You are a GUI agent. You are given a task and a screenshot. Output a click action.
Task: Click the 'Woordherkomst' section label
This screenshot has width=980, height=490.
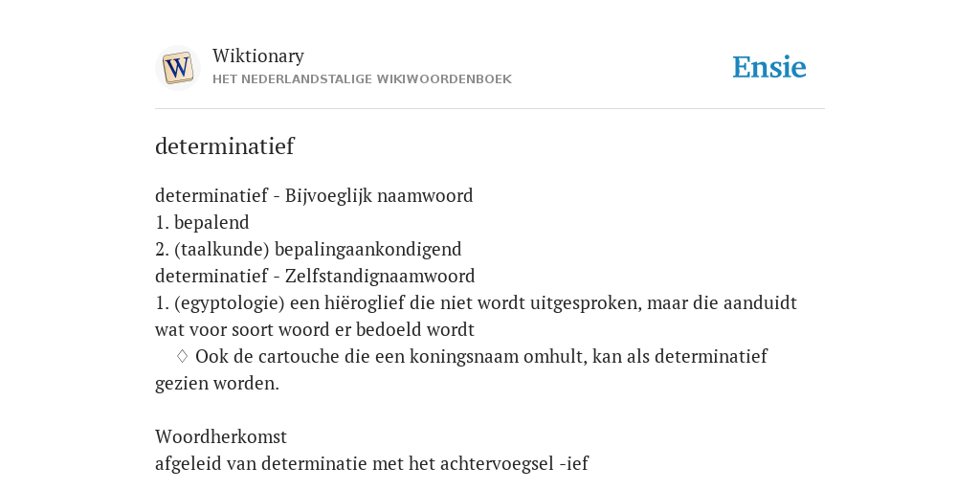221,436
